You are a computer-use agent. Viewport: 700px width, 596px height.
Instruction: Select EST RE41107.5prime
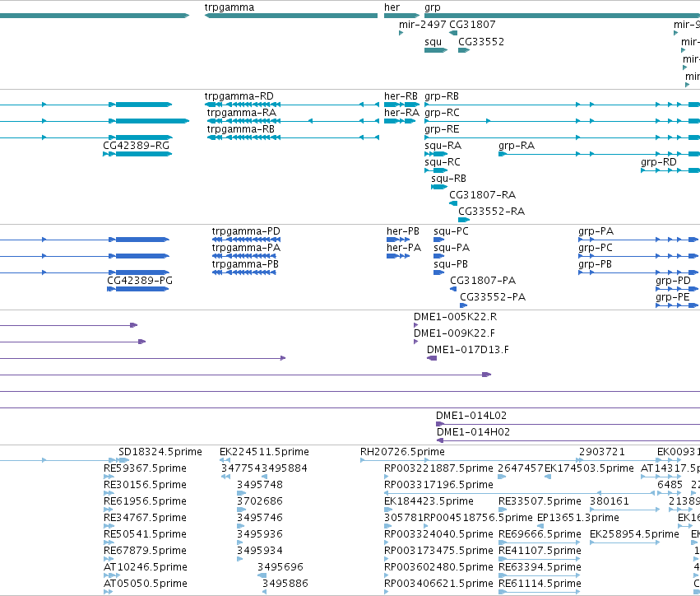(540, 551)
